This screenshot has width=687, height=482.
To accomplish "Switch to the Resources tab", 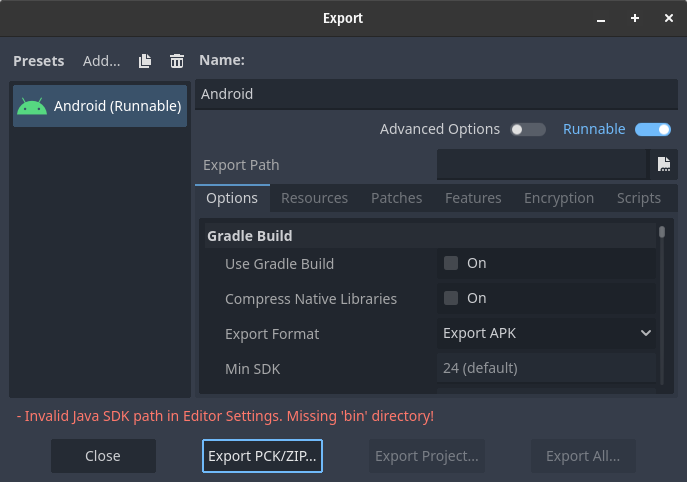I will [314, 198].
